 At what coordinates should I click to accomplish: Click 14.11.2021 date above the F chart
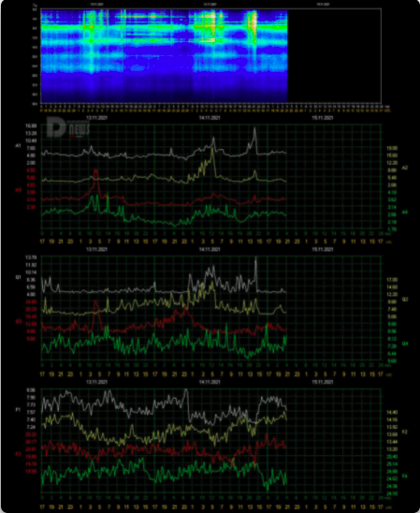point(210,382)
